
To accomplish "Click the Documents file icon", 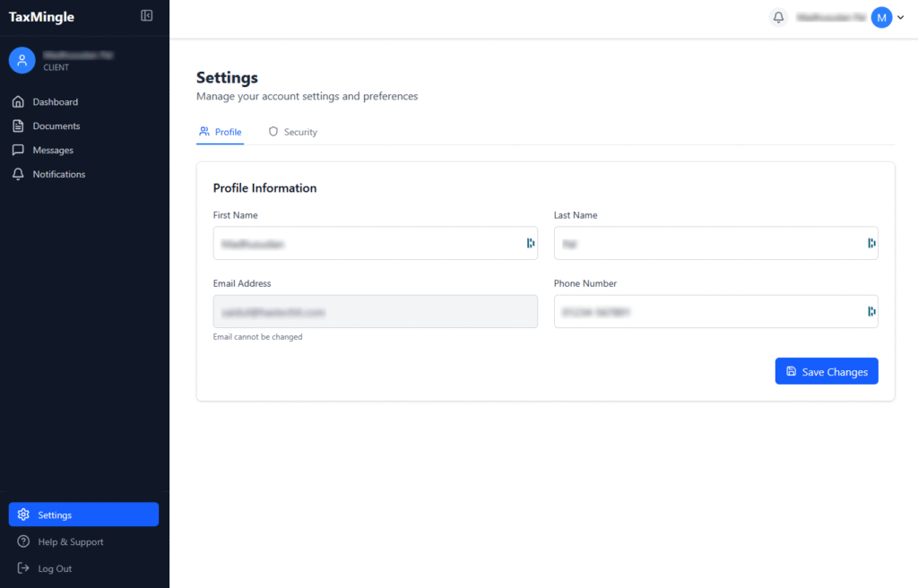I will point(18,126).
